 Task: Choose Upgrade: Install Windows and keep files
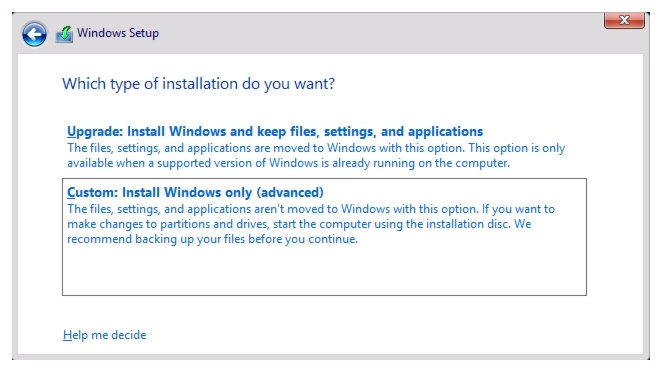pos(275,132)
